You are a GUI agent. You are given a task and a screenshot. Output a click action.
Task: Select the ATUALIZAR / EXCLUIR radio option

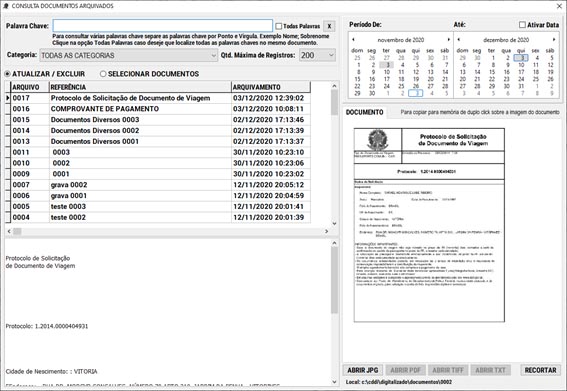[7, 74]
